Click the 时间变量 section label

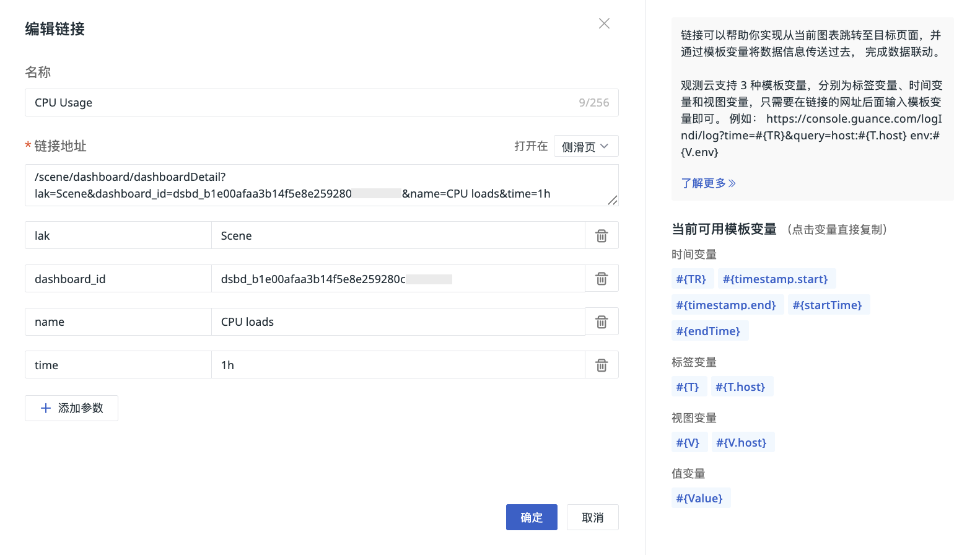(694, 255)
